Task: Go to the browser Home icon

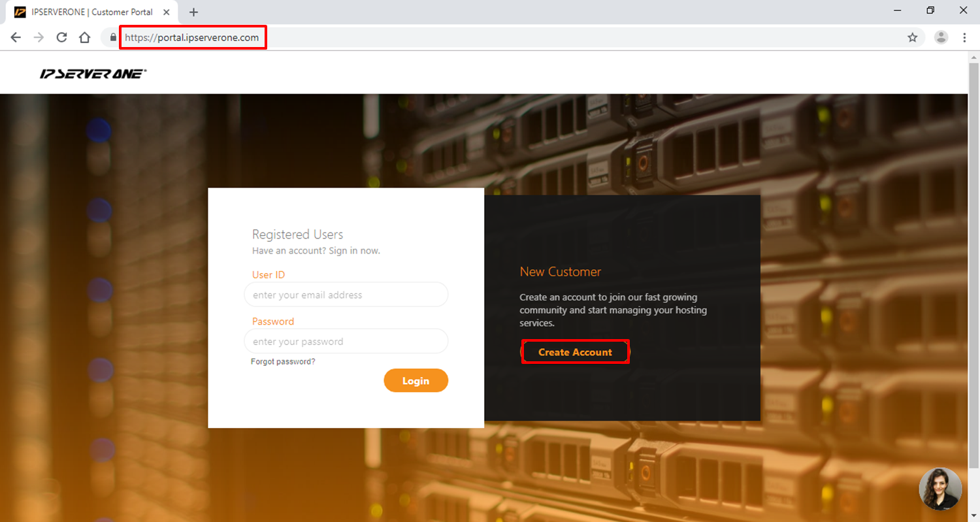Action: 84,38
